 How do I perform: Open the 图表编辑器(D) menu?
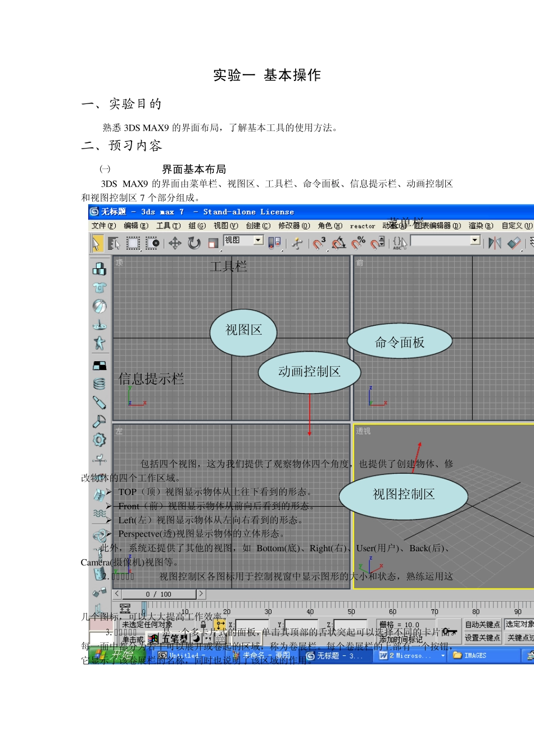[437, 226]
